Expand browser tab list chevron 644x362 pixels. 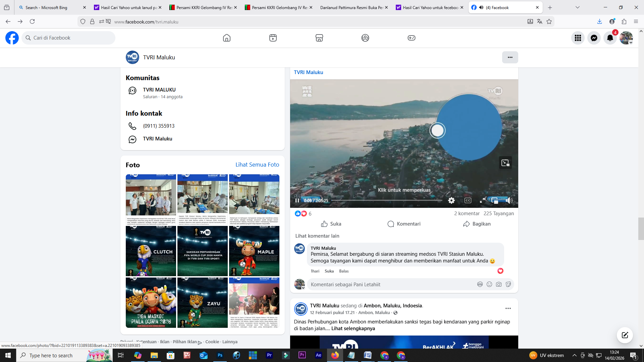pos(578,7)
